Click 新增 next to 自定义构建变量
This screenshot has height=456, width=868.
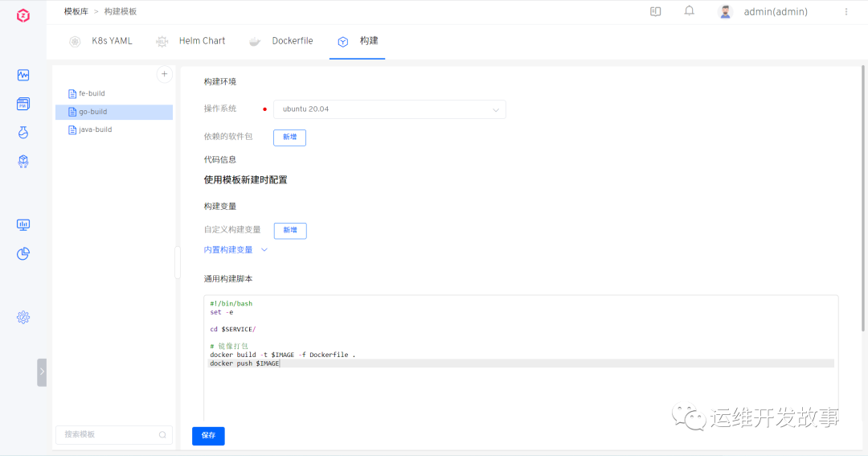[x=290, y=230]
